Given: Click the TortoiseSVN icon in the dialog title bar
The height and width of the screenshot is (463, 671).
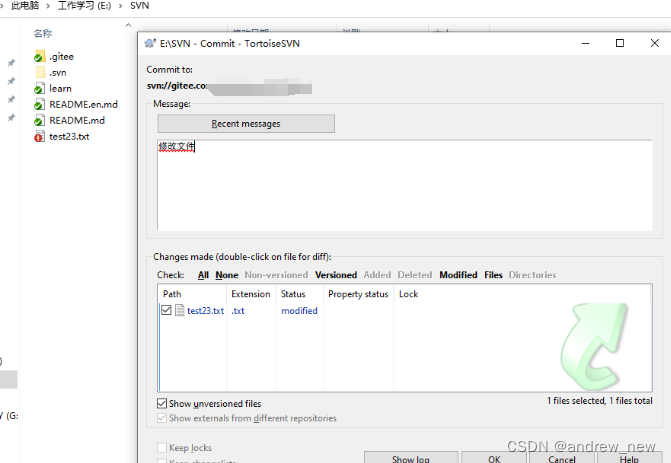Looking at the screenshot, I should pyautogui.click(x=150, y=43).
